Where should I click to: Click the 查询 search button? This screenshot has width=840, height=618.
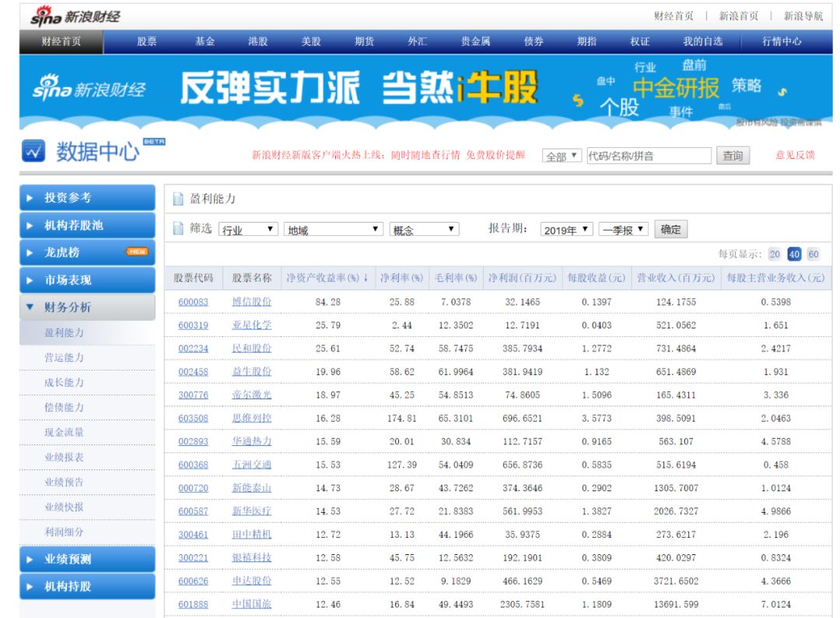pyautogui.click(x=733, y=156)
